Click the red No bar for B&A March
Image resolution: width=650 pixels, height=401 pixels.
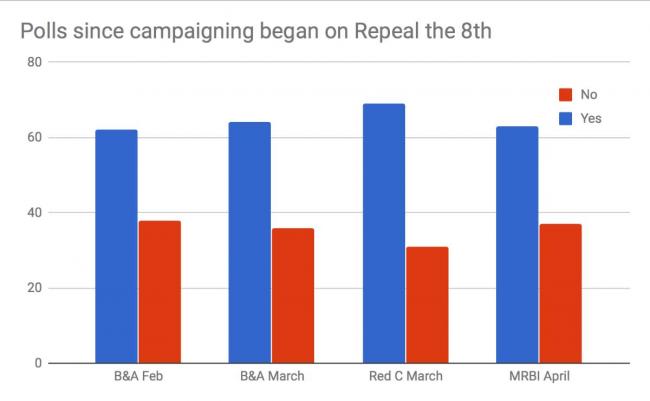click(x=292, y=295)
